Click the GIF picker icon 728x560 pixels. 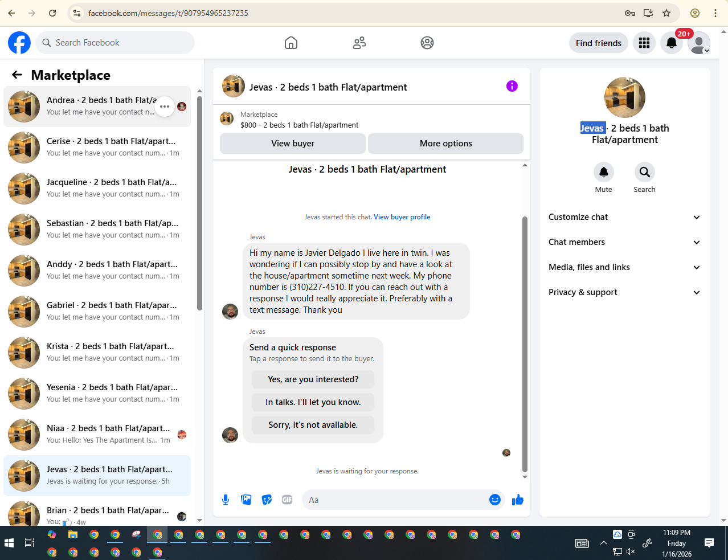click(287, 500)
